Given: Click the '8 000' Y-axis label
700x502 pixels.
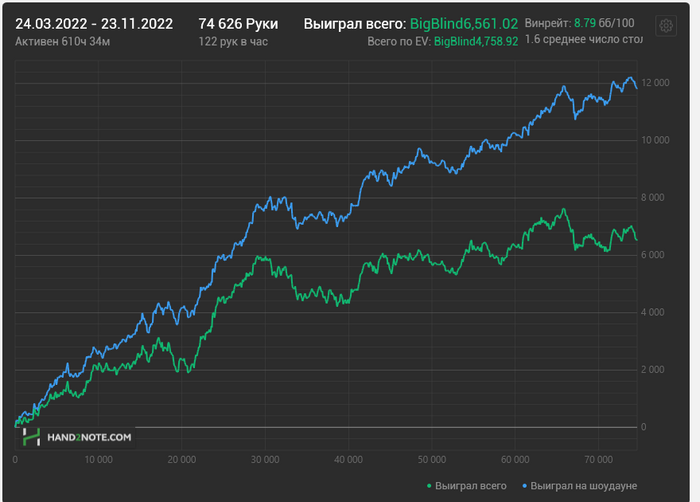Looking at the screenshot, I should (x=653, y=197).
